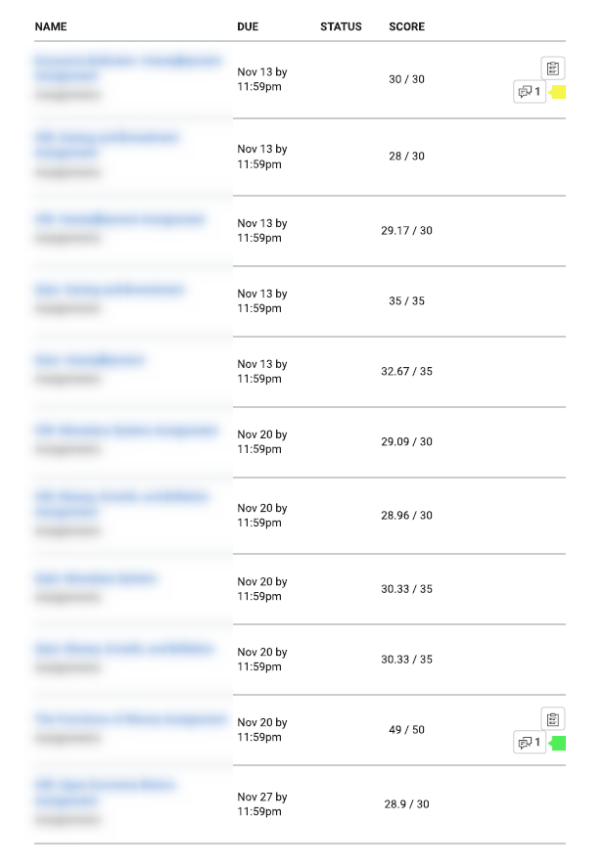Image resolution: width=603 pixels, height=868 pixels.
Task: Open the assignment link scored 29.09 / 30
Action: point(126,431)
